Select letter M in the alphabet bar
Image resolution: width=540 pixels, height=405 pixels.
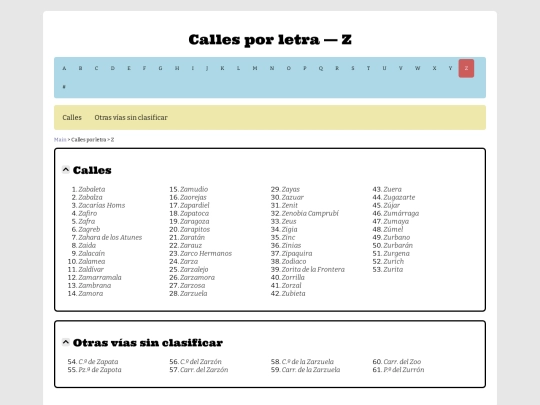pyautogui.click(x=255, y=68)
